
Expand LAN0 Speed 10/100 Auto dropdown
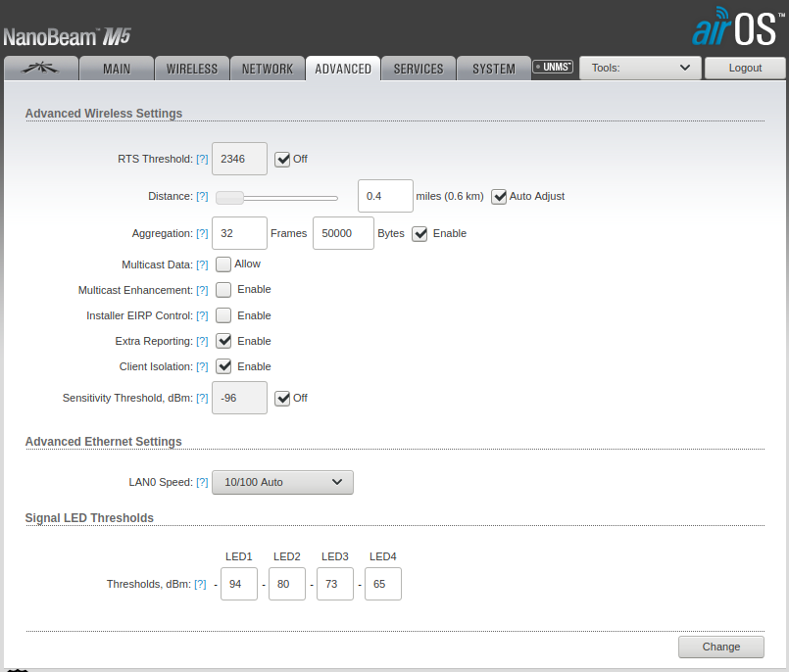[282, 482]
